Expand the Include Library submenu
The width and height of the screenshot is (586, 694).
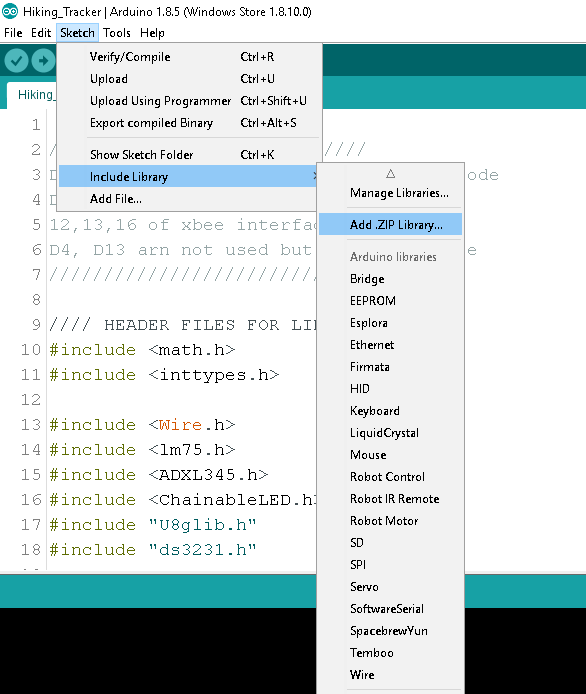[189, 177]
